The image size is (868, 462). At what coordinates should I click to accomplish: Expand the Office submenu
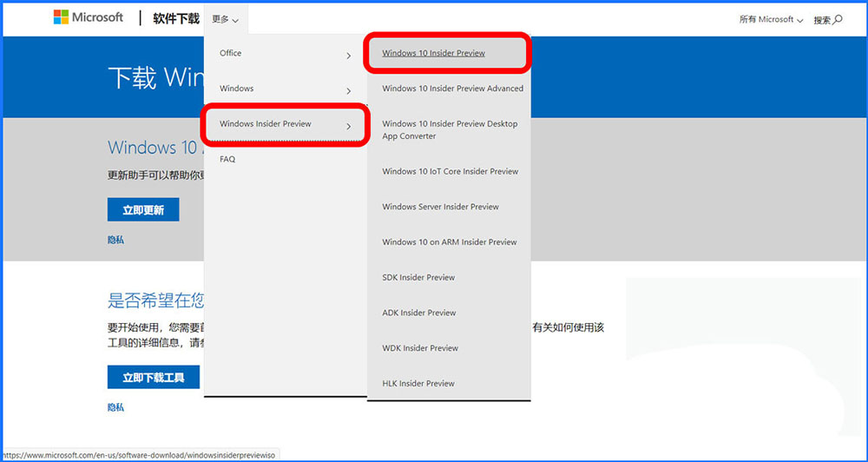[x=285, y=53]
